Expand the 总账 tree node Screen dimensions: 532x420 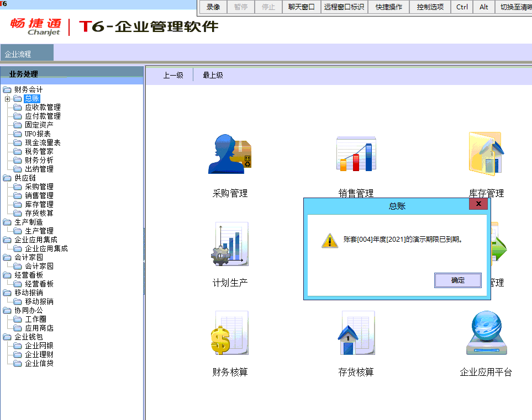[x=8, y=99]
